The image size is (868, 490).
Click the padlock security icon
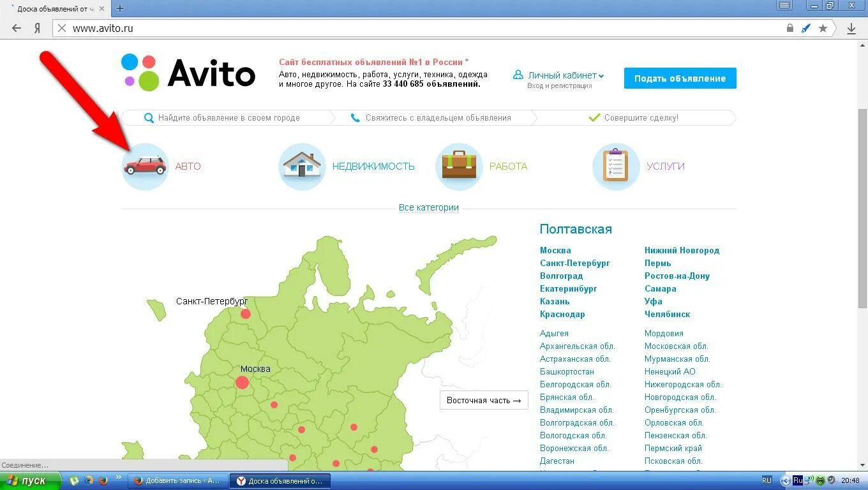click(x=790, y=28)
